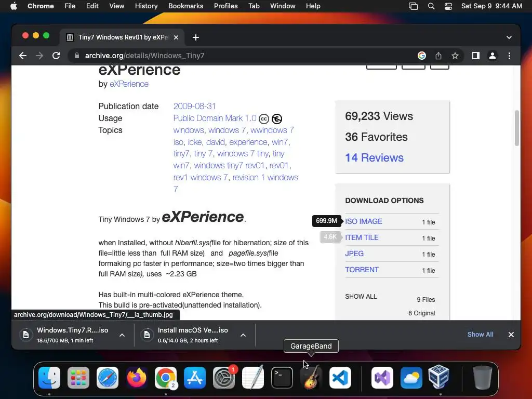Click the date and time in menu bar

click(491, 6)
